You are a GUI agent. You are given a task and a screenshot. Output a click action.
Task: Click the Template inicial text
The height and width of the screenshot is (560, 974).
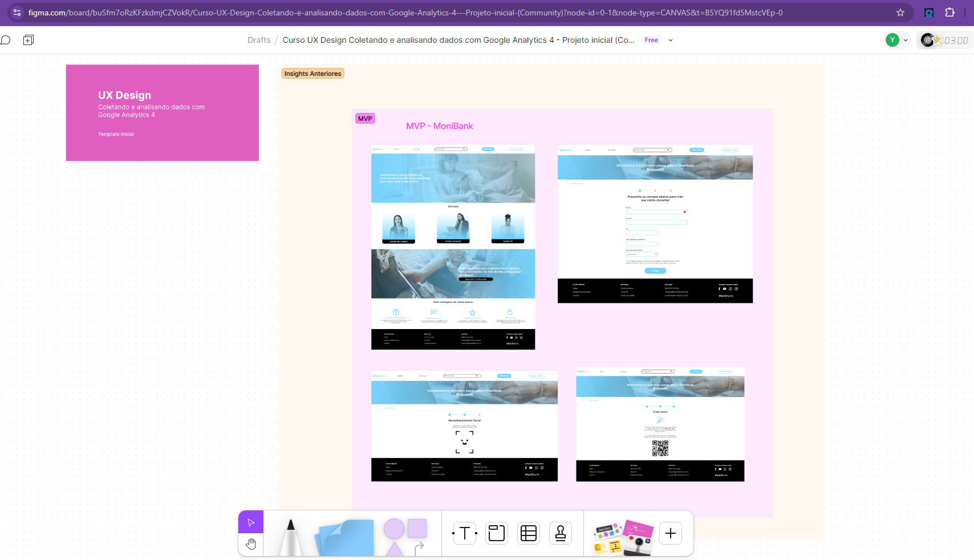point(116,135)
